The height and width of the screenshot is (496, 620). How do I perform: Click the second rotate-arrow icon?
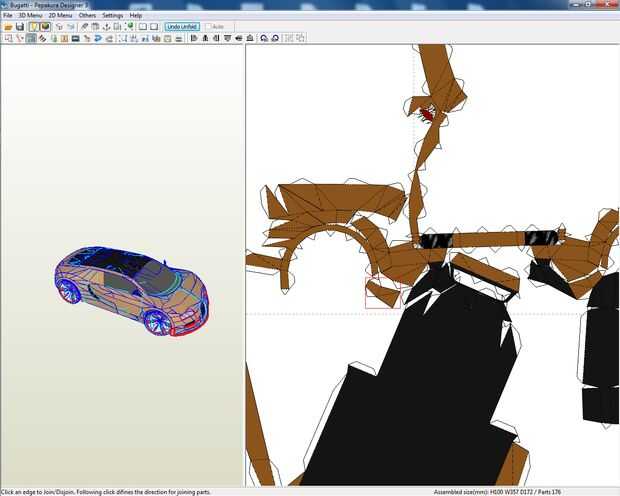point(275,38)
